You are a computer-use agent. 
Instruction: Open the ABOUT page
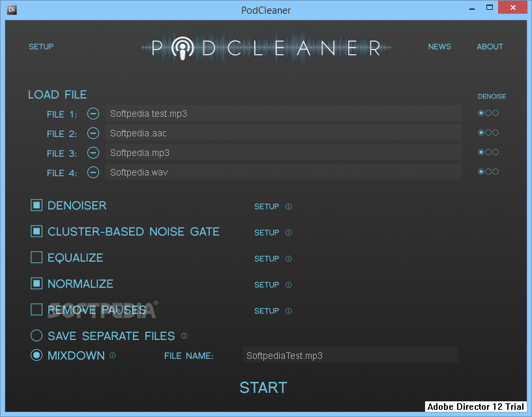click(490, 46)
